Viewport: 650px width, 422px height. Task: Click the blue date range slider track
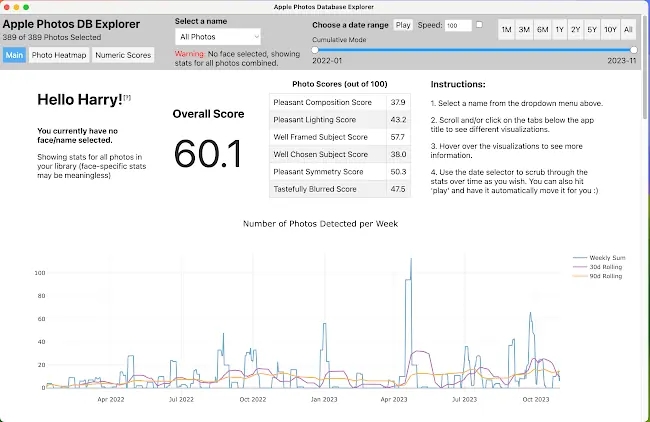pyautogui.click(x=474, y=50)
